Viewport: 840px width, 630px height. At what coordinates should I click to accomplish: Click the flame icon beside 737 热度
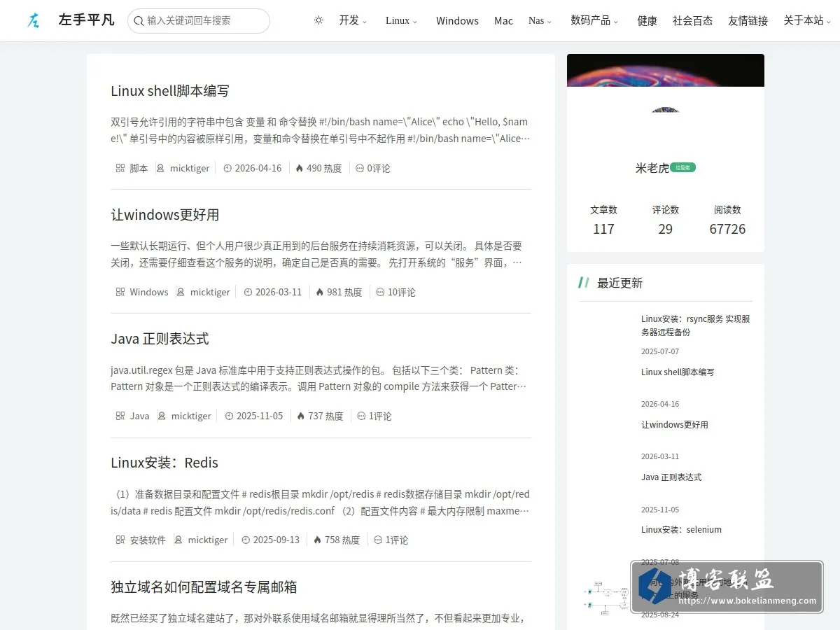click(301, 416)
